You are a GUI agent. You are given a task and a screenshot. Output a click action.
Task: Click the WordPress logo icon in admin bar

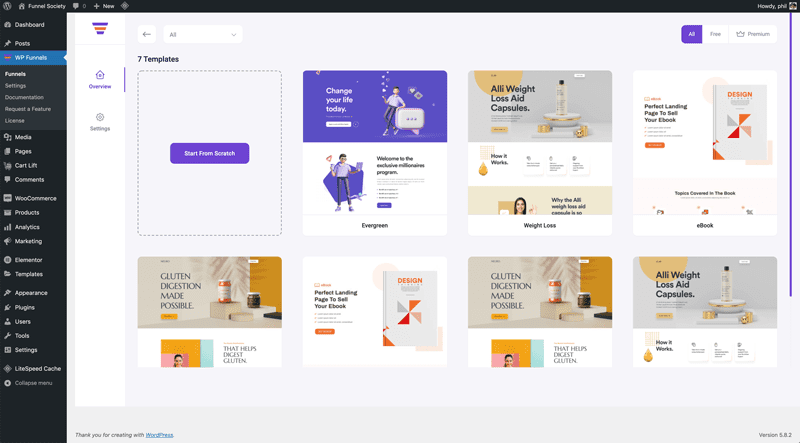(x=7, y=6)
